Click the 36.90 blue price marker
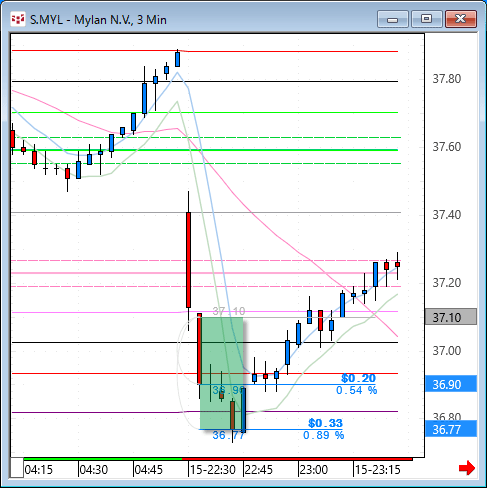The width and height of the screenshot is (487, 488). 451,384
